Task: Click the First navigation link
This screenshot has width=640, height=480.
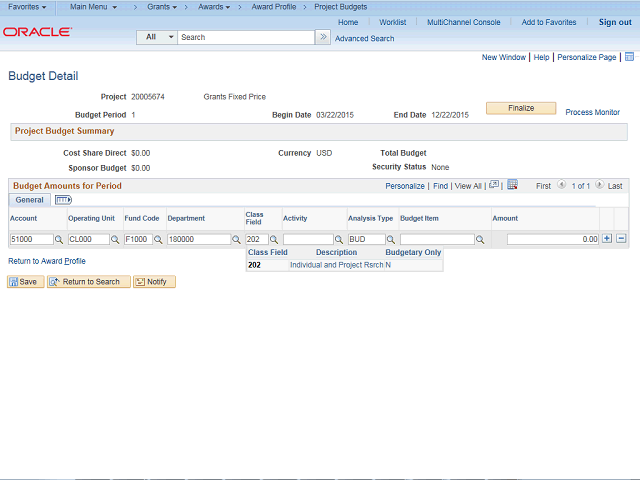Action: click(543, 186)
